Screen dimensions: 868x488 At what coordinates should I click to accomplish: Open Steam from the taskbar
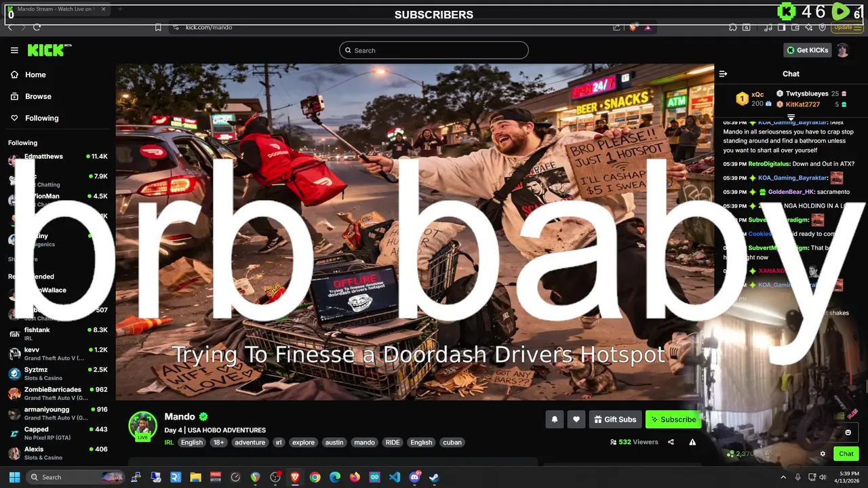tap(434, 477)
